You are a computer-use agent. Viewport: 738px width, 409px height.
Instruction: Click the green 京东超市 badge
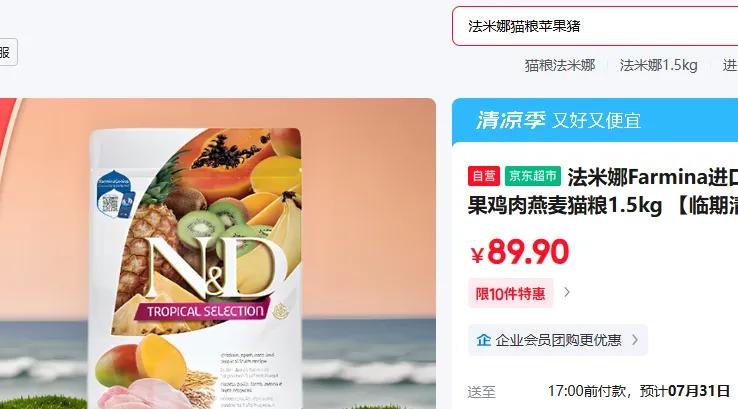pyautogui.click(x=533, y=176)
